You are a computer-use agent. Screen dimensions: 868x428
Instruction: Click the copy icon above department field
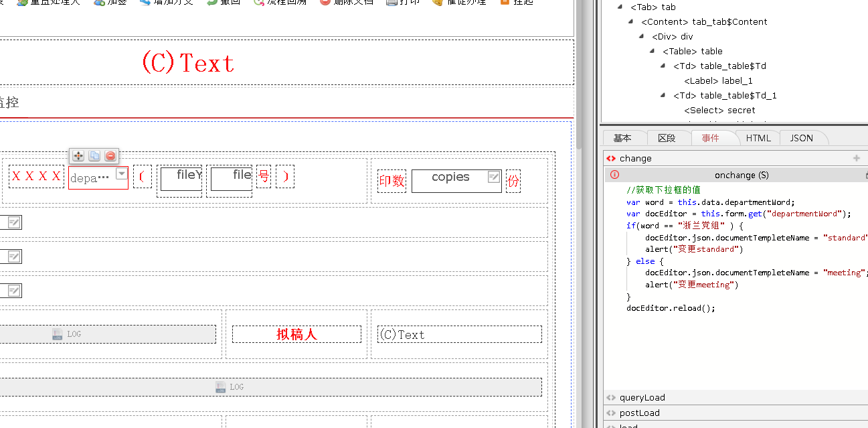(x=94, y=155)
